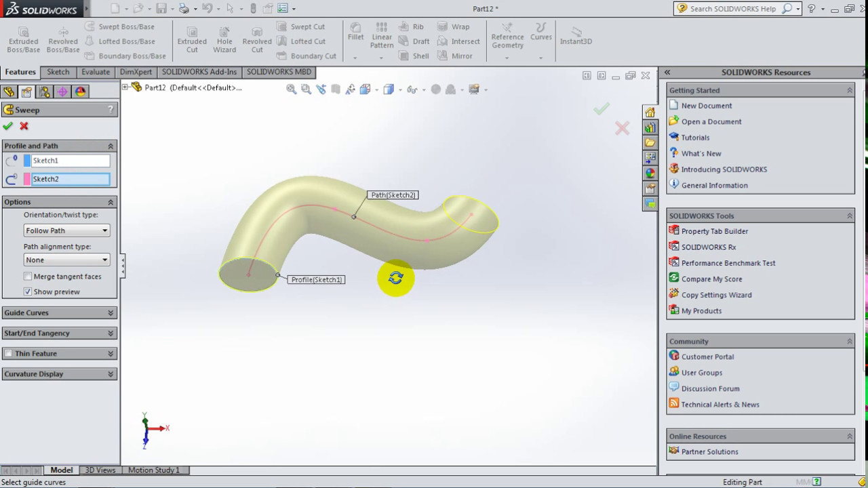868x488 pixels.
Task: Open Motion Study 1 tab
Action: tap(154, 470)
